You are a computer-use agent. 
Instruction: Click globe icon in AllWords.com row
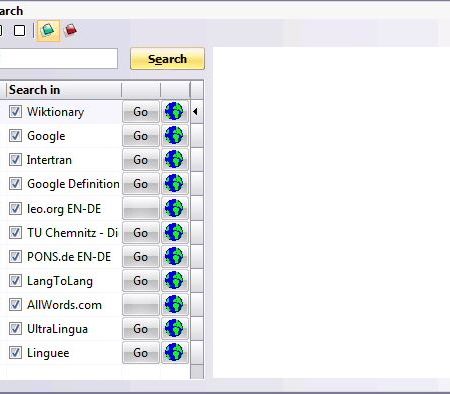click(174, 304)
